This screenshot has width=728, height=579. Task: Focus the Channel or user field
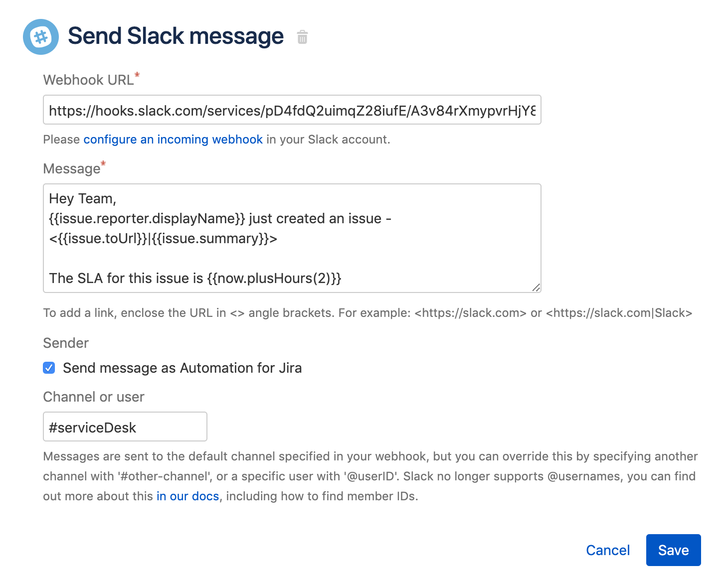pos(125,427)
